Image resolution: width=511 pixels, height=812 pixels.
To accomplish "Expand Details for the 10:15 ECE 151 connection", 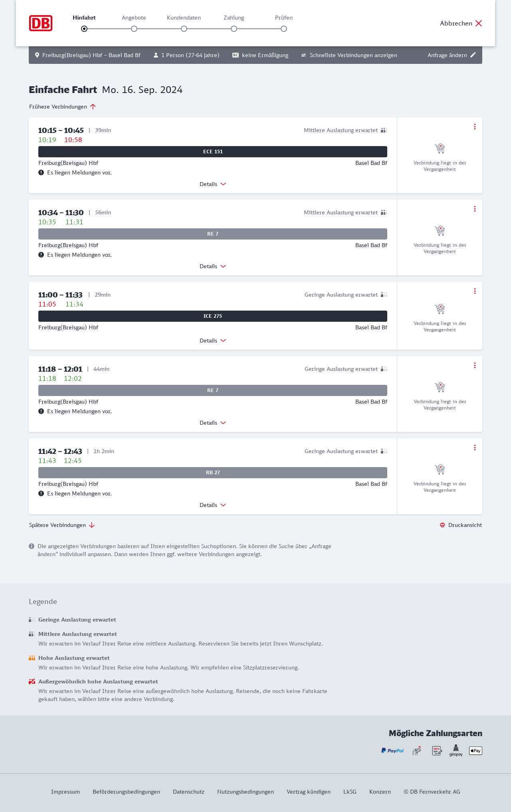I will pos(213,184).
